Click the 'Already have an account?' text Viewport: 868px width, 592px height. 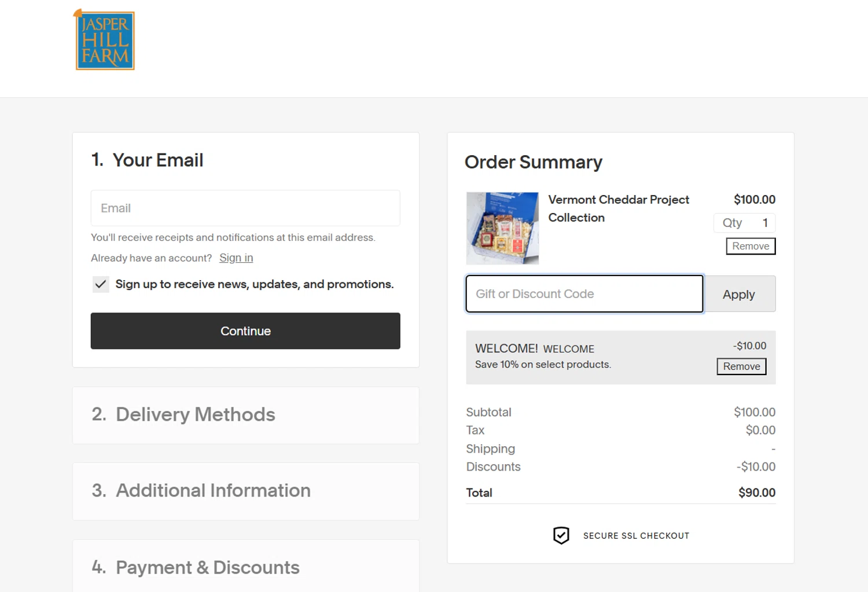coord(152,258)
